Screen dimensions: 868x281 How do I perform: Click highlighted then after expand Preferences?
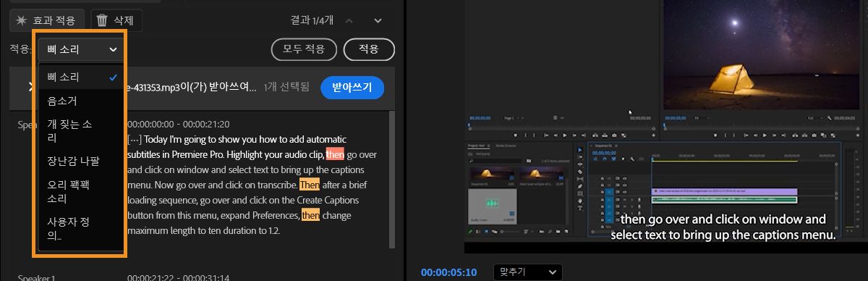[x=310, y=215]
